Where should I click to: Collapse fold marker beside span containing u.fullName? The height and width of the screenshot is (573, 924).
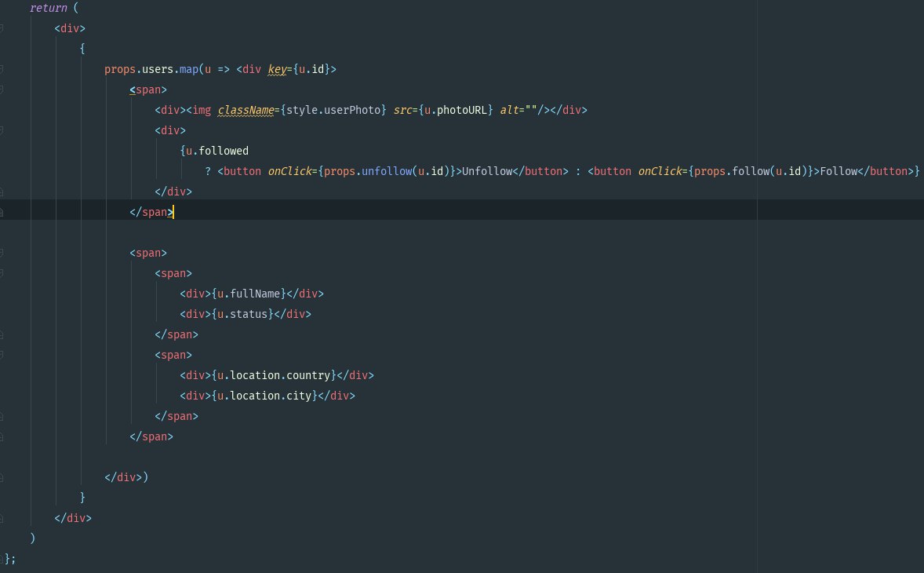[2, 273]
